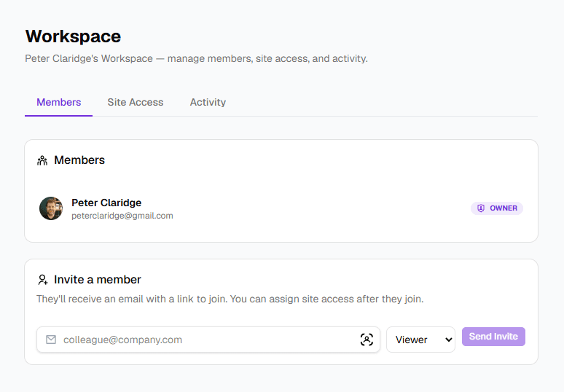Click the workspace description subtitle text
Image resolution: width=564 pixels, height=392 pixels.
[x=197, y=58]
